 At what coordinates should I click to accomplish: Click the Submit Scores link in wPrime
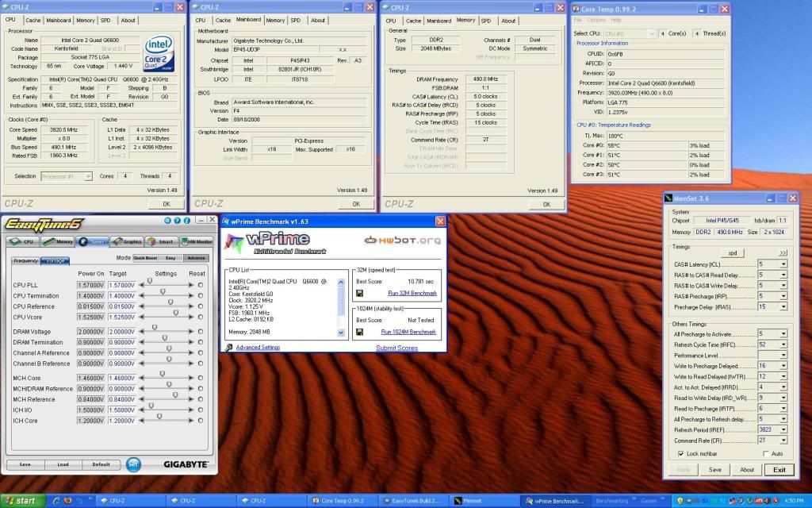tap(396, 348)
